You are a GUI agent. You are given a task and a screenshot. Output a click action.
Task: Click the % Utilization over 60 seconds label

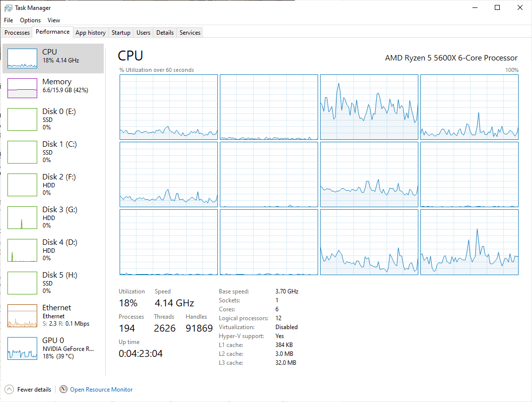coord(156,70)
